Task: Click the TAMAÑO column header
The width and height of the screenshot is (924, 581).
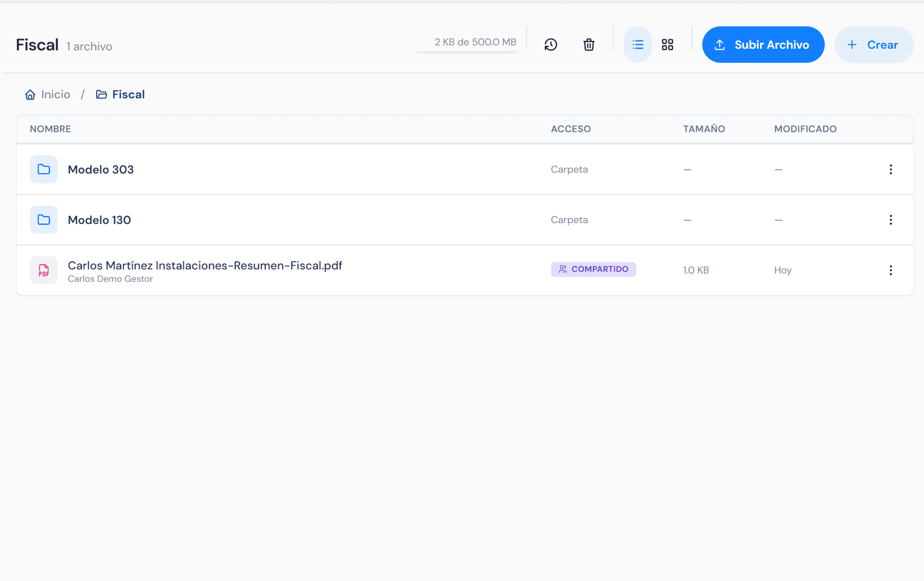Action: [x=704, y=129]
